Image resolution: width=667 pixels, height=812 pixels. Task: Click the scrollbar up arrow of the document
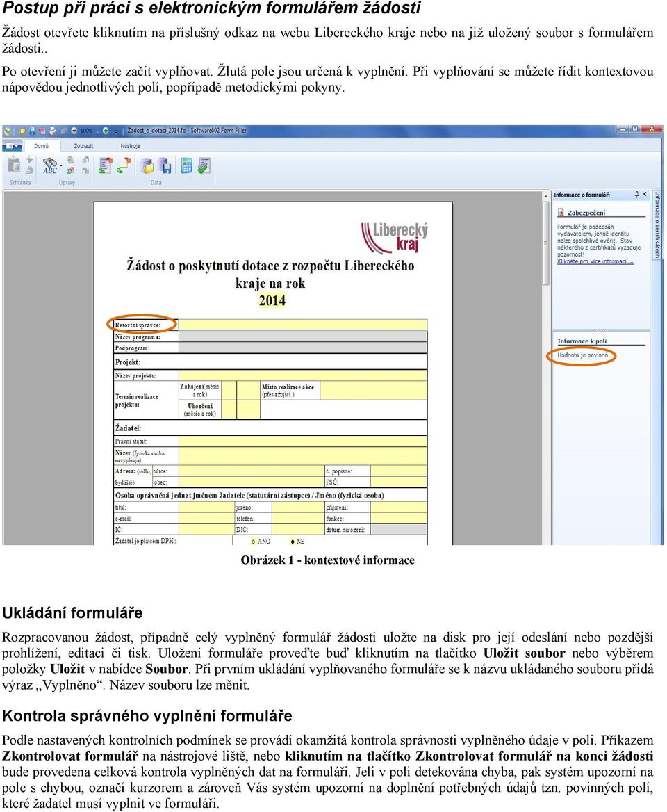[546, 196]
